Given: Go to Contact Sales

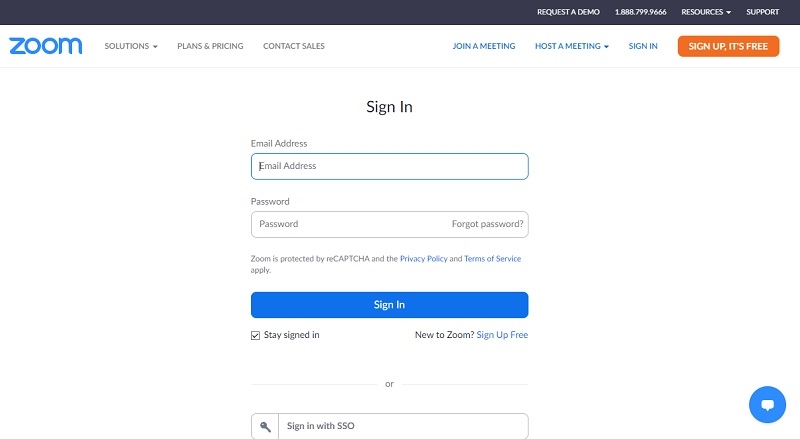Looking at the screenshot, I should coord(294,46).
